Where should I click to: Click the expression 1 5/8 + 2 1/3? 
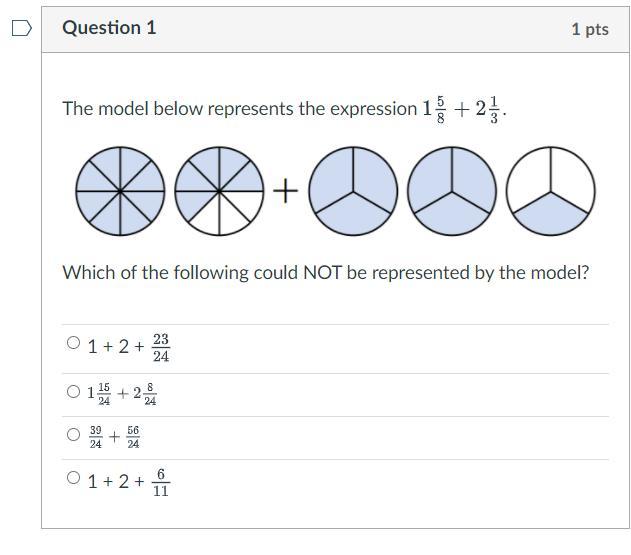463,109
